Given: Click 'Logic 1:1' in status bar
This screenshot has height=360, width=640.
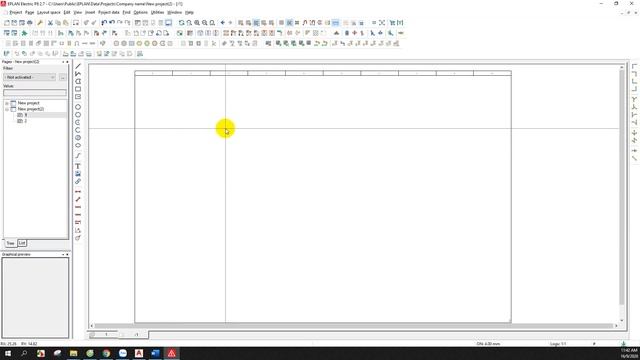Looking at the screenshot, I should pos(558,344).
